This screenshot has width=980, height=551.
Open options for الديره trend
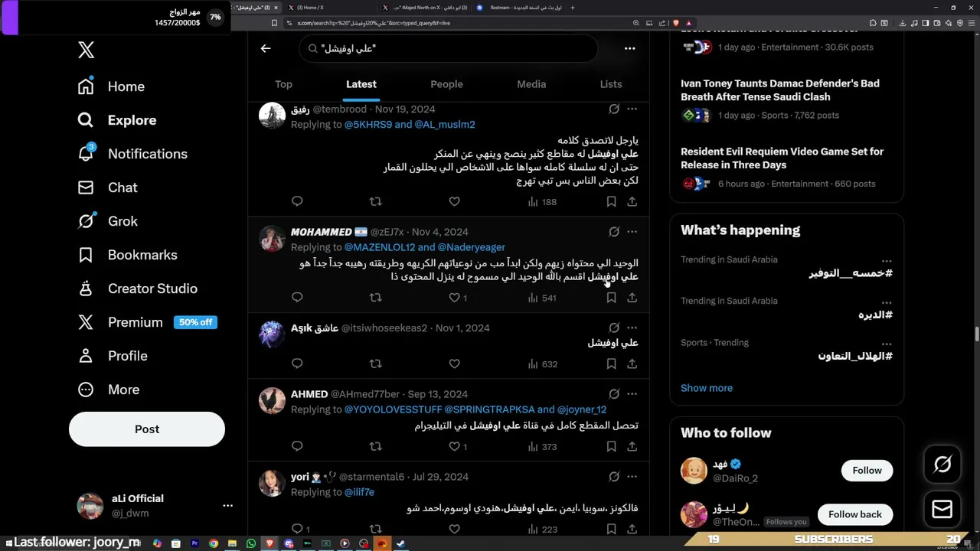coord(886,302)
